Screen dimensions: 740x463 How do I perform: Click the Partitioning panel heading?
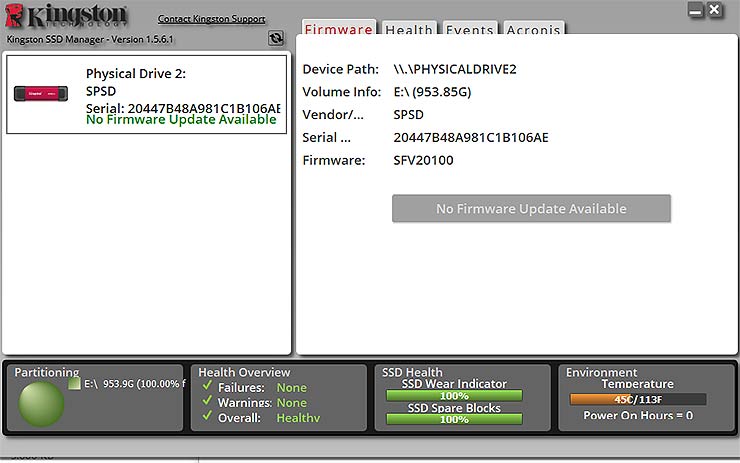point(47,372)
